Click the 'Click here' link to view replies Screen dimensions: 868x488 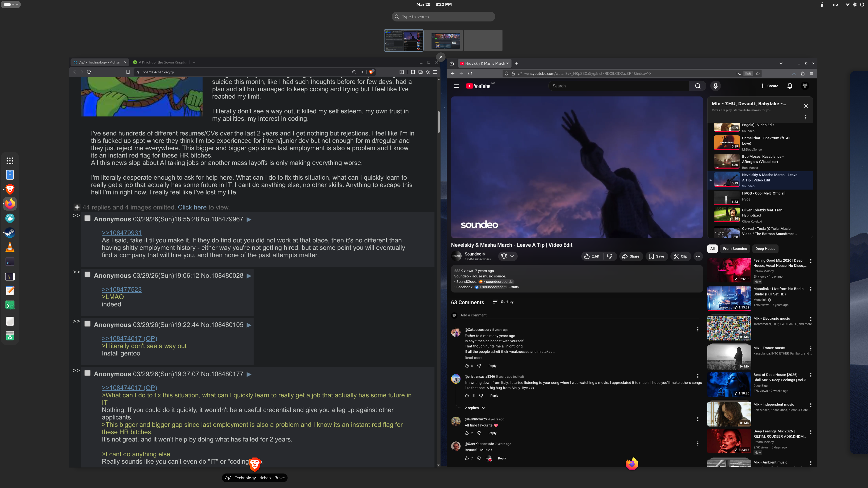192,207
